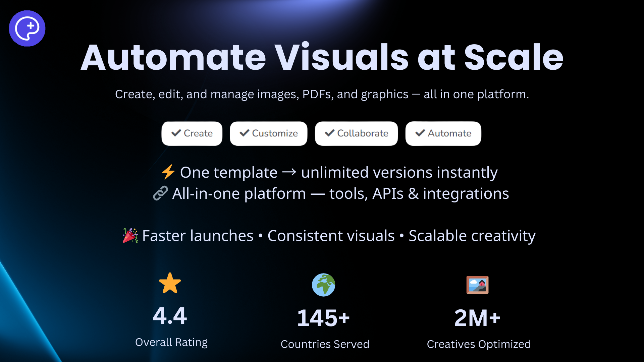Click the lightning bolt emoji icon
Viewport: 644px width, 362px height.
168,172
